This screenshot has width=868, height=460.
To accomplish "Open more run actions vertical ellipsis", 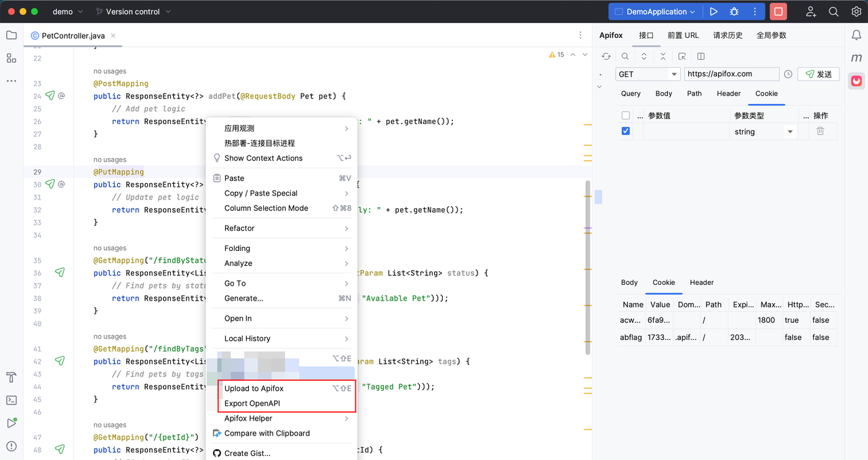I will point(755,12).
